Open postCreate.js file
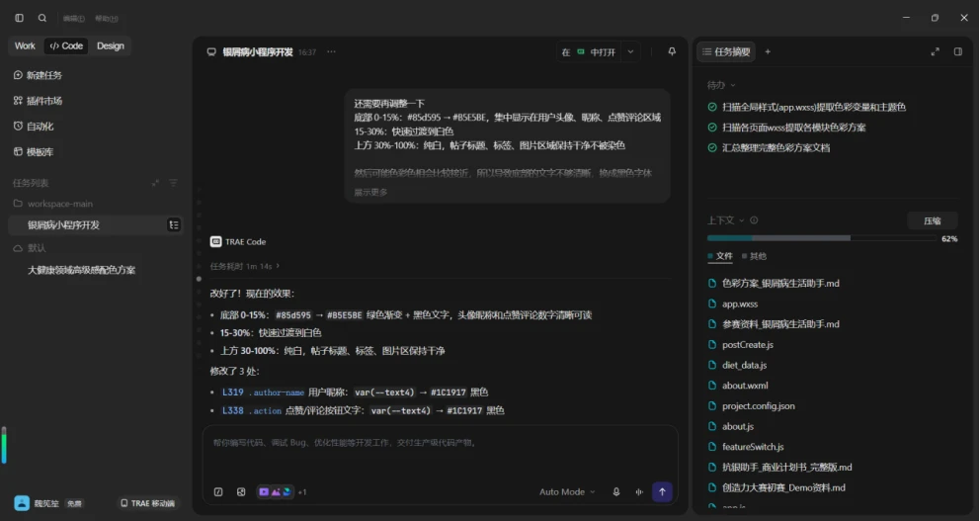 (x=741, y=345)
